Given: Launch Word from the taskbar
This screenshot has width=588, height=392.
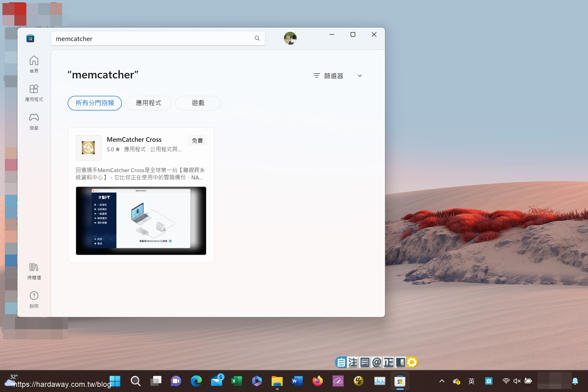Looking at the screenshot, I should click(297, 381).
